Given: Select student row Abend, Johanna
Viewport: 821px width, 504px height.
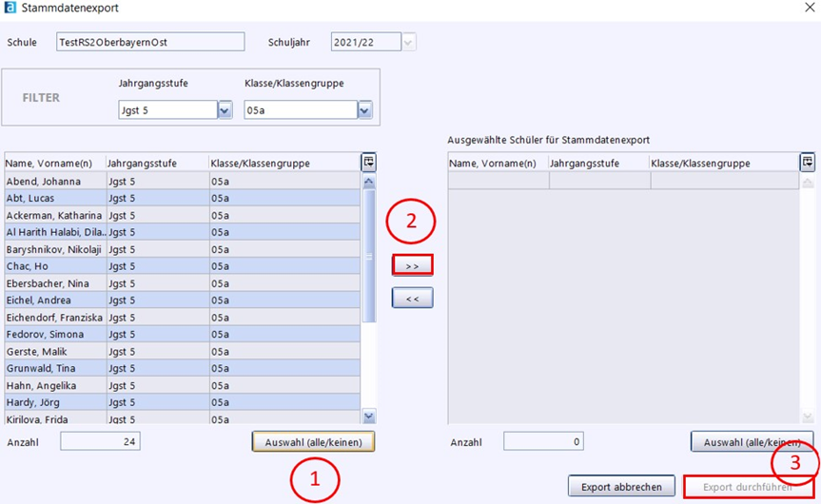Looking at the screenshot, I should (x=57, y=181).
